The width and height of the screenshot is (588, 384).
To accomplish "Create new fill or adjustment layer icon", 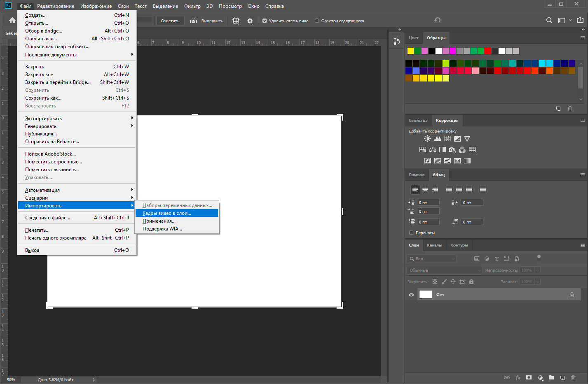I will (540, 377).
